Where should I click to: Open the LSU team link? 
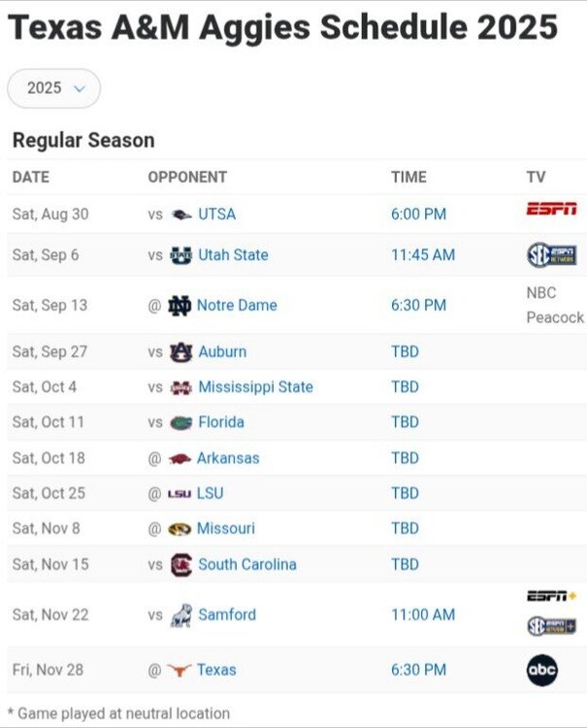[210, 493]
